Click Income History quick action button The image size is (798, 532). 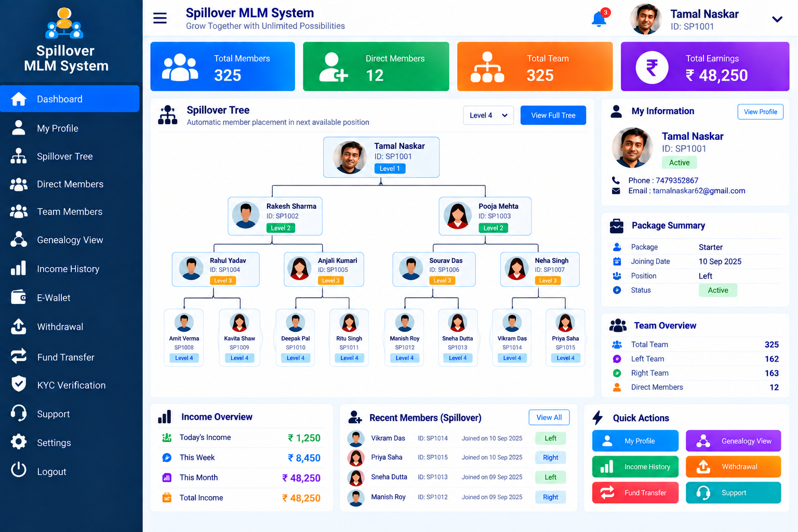click(x=635, y=467)
